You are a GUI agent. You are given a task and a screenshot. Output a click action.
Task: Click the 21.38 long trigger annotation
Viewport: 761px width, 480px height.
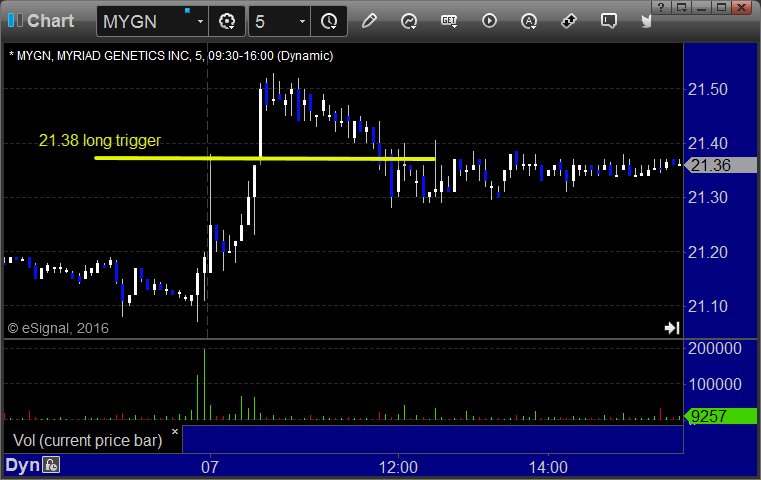pyautogui.click(x=99, y=140)
